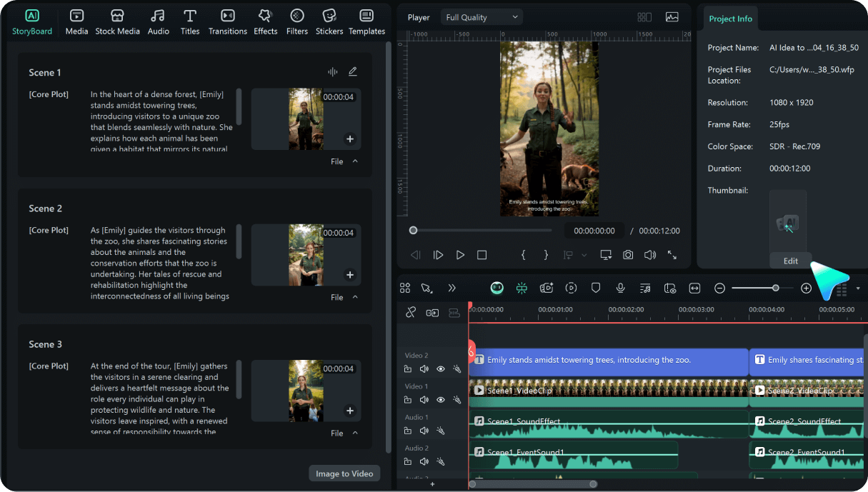Select the Project Info tab
This screenshot has height=492, width=868.
pyautogui.click(x=729, y=19)
